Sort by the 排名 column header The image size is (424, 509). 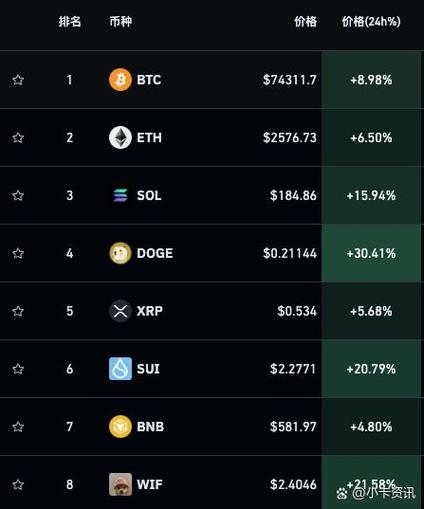point(70,22)
